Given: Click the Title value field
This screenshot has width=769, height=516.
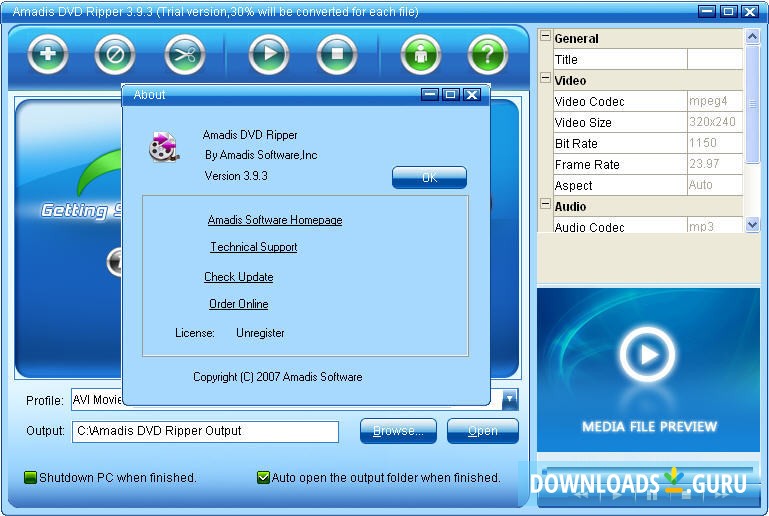Looking at the screenshot, I should point(715,59).
